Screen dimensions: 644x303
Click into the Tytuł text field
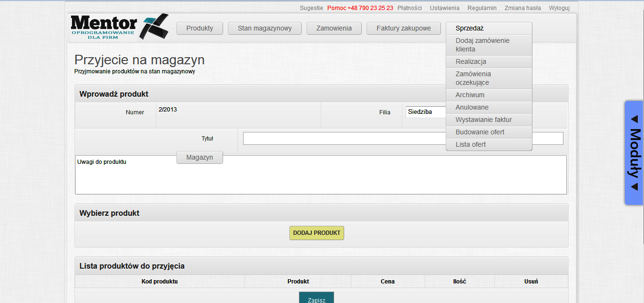(x=343, y=139)
